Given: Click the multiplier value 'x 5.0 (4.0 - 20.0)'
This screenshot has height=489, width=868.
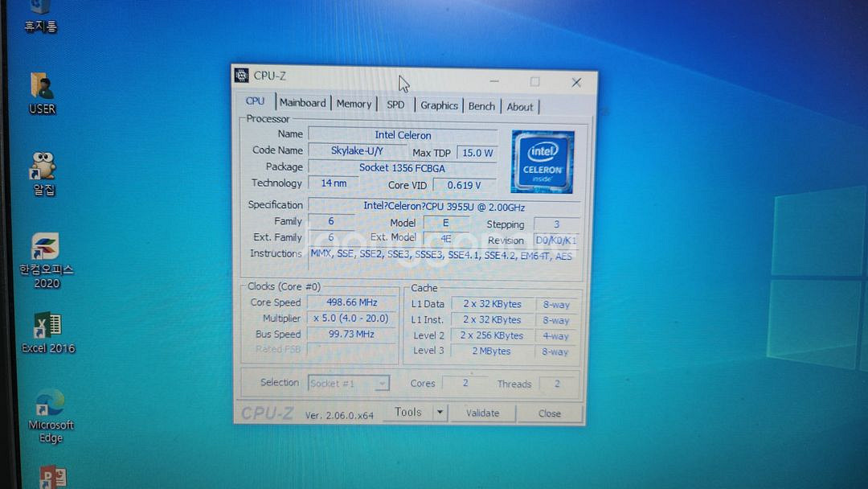Looking at the screenshot, I should pyautogui.click(x=351, y=318).
